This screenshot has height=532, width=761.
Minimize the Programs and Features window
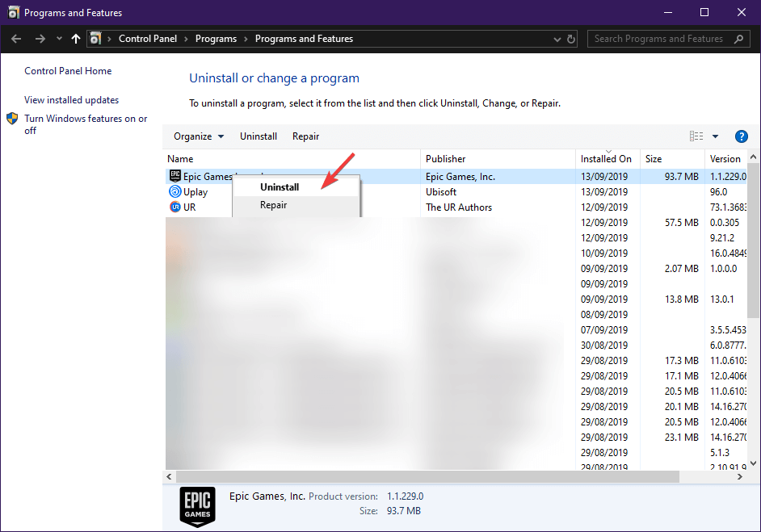pos(668,13)
